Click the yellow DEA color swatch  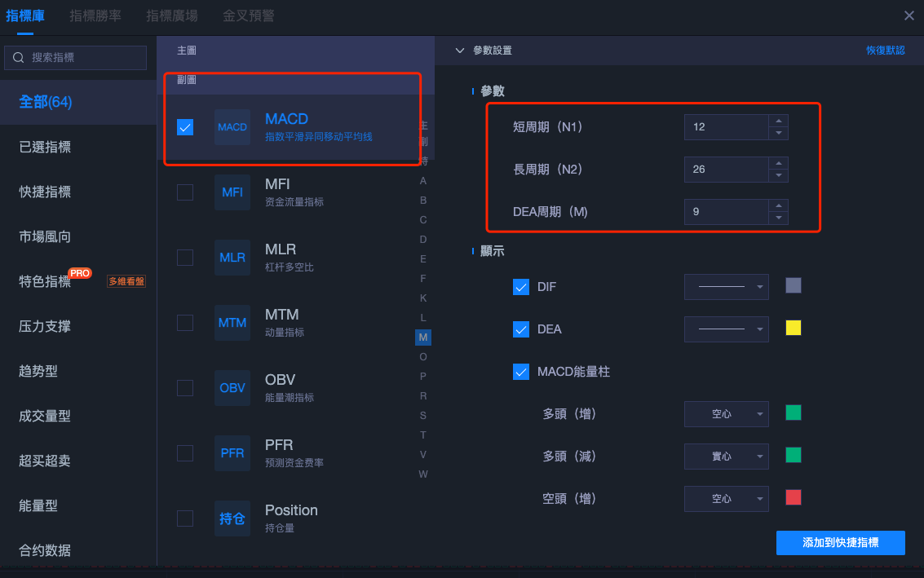coord(793,328)
